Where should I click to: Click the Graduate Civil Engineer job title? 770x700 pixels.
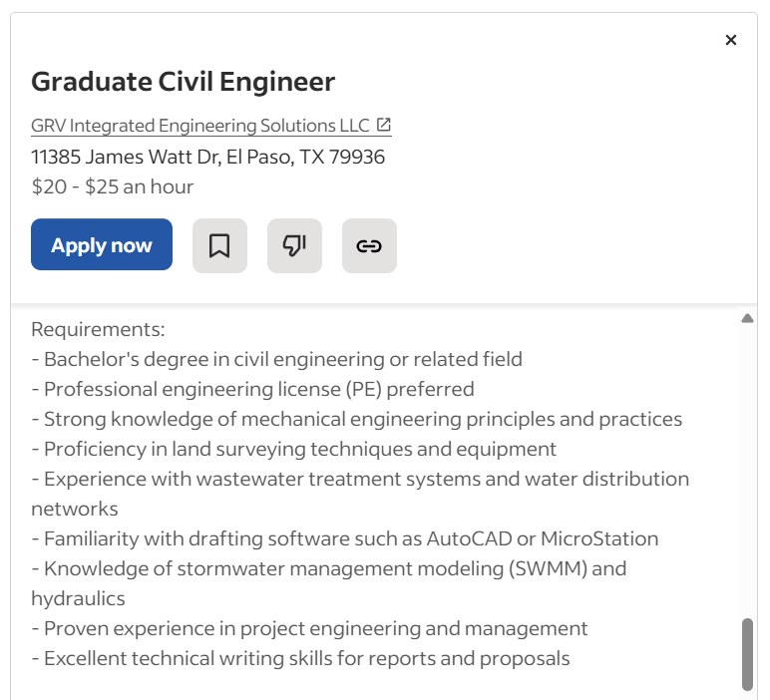pos(183,82)
